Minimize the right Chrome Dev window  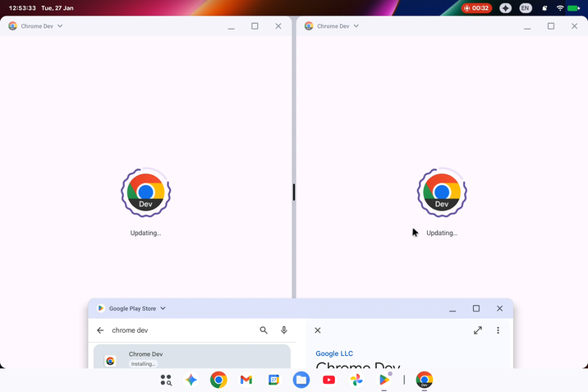click(527, 26)
